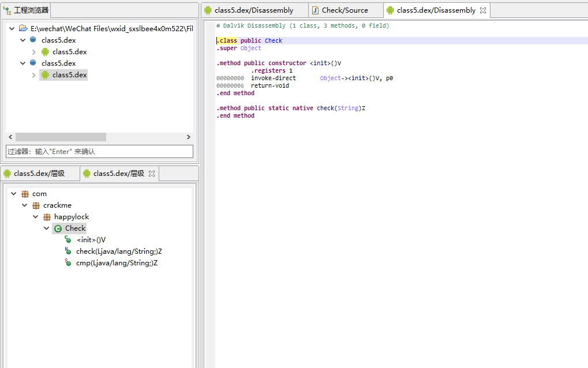Image resolution: width=588 pixels, height=368 pixels.
Task: Click the com package icon
Action: tap(25, 194)
